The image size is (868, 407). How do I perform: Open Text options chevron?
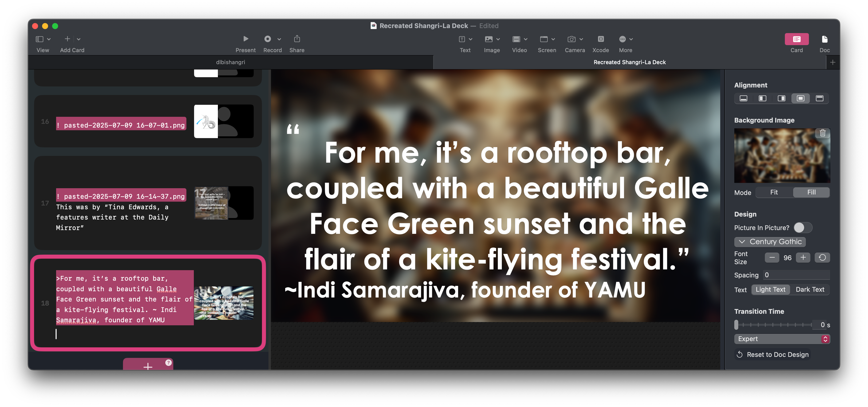[471, 39]
